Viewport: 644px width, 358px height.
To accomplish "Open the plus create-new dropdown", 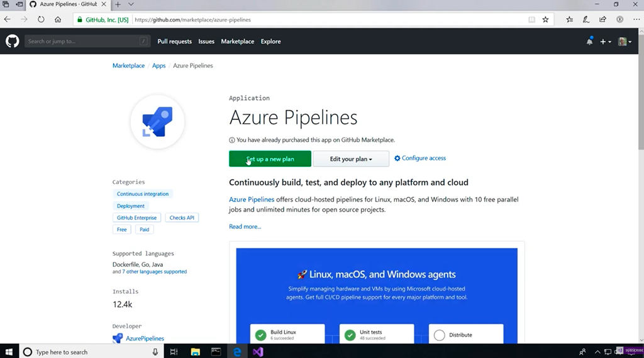I will 605,41.
